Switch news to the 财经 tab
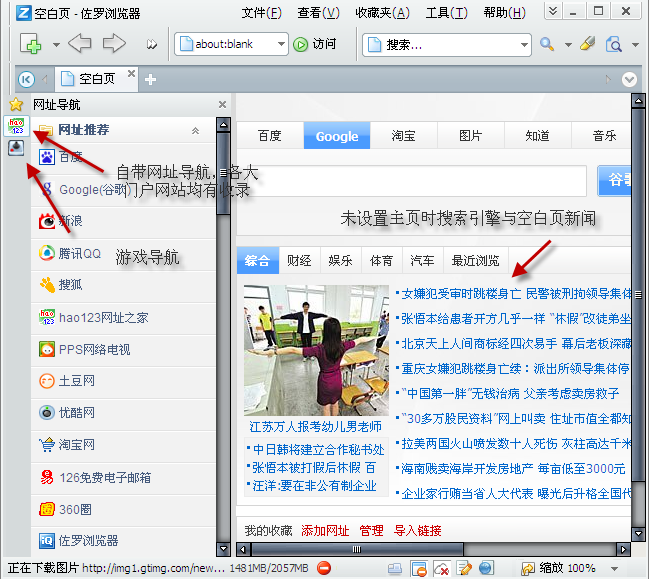 coord(299,260)
